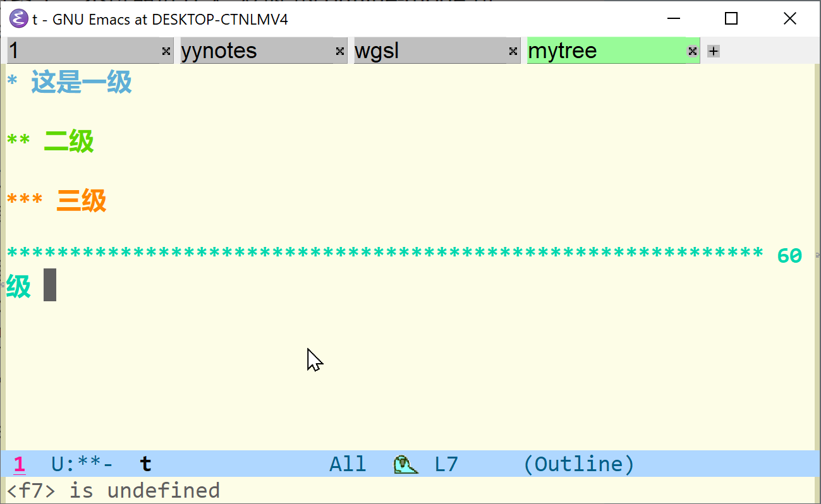Click the 级 character on the last line
This screenshot has height=504, width=821.
[18, 286]
